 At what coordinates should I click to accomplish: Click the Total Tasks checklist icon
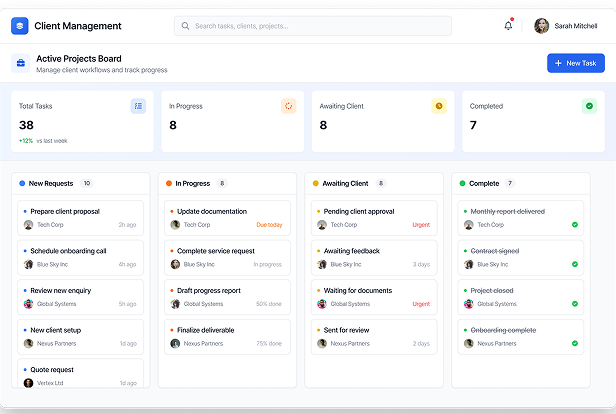(x=138, y=106)
